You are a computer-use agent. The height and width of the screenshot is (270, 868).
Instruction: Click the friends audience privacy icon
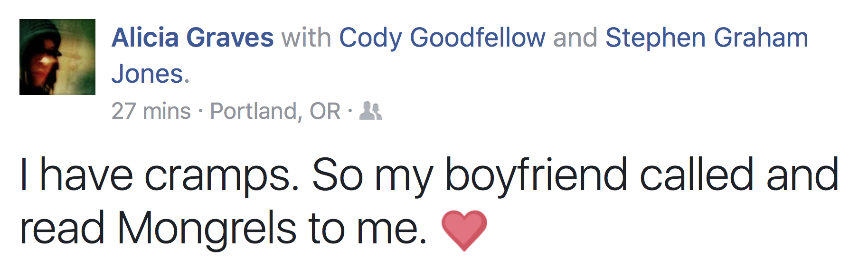[x=370, y=111]
